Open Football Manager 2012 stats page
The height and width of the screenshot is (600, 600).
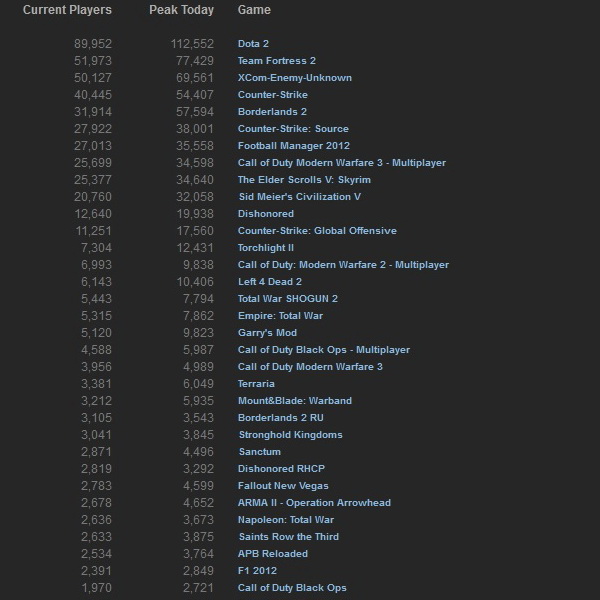[293, 146]
